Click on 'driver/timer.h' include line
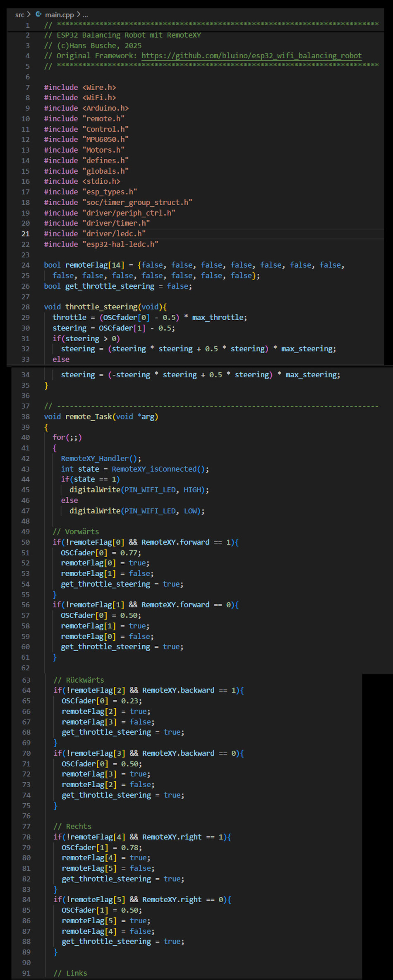Viewport: 393px width, 980px height. pyautogui.click(x=97, y=223)
